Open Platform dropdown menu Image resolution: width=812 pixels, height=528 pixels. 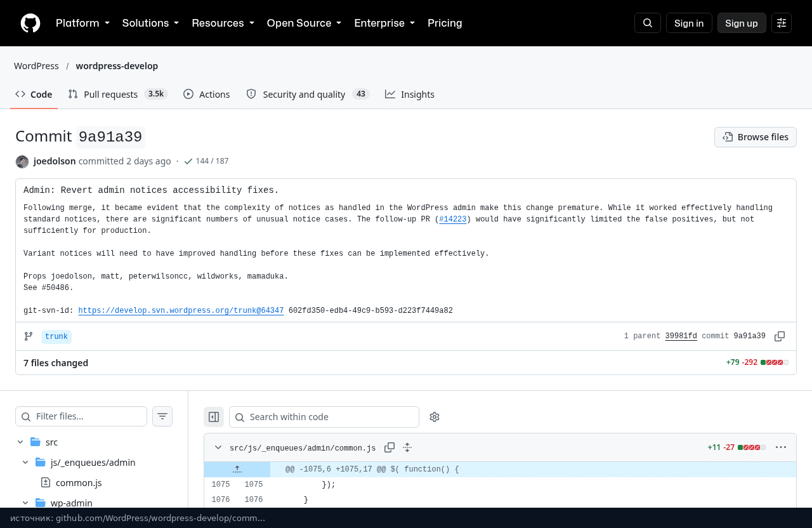point(82,23)
